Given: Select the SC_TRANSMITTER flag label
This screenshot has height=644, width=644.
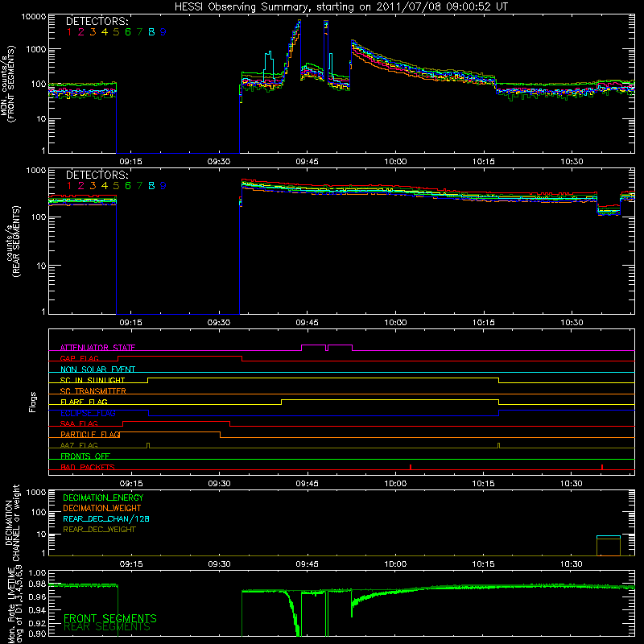Looking at the screenshot, I should pyautogui.click(x=93, y=391).
